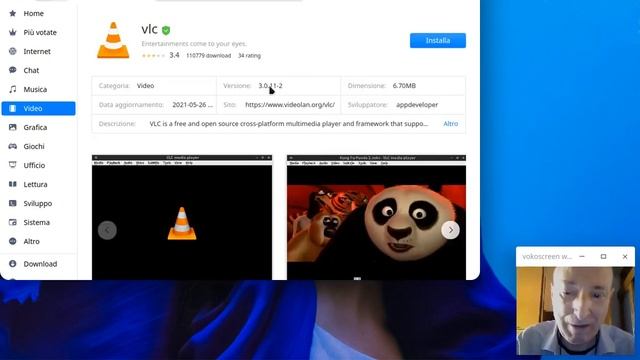Open the Home section
The image size is (640, 360).
38,13
